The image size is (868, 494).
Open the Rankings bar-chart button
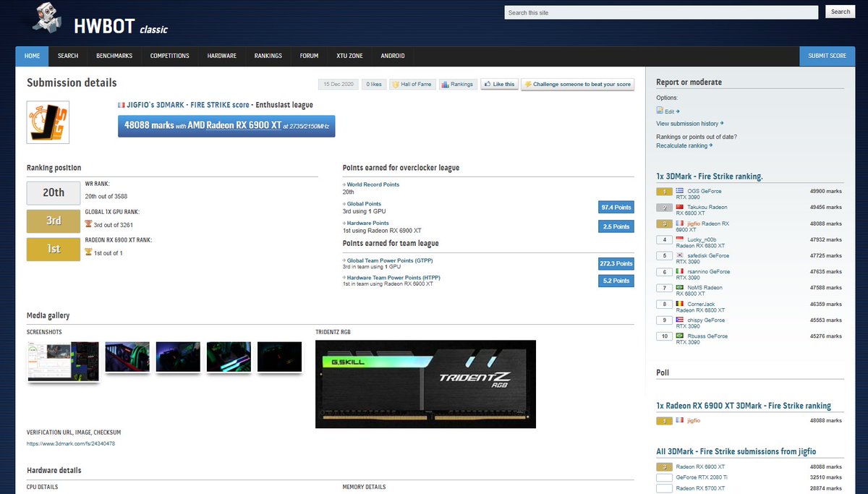point(457,84)
